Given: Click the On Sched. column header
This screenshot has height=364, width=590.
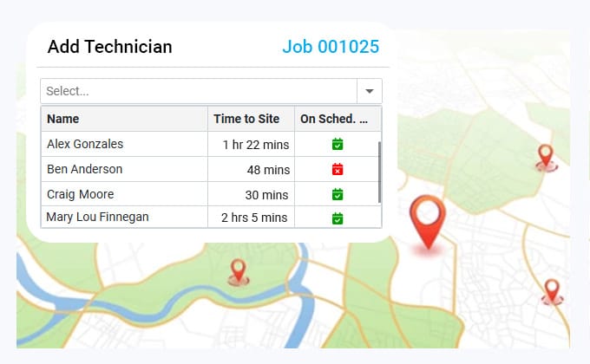Looking at the screenshot, I should 338,119.
